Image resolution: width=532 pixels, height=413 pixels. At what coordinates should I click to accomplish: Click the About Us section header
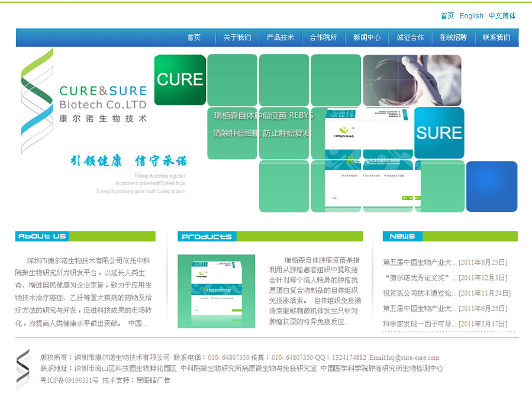click(85, 236)
